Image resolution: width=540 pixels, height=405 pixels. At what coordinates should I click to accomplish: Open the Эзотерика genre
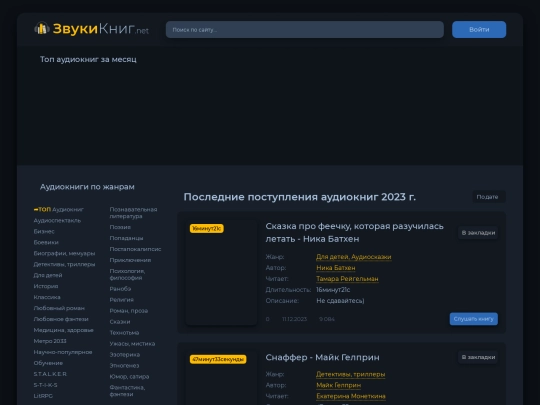[x=125, y=355]
